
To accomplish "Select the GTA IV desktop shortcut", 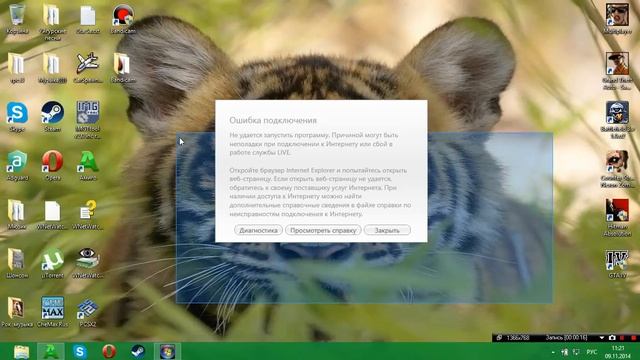I will point(617,264).
